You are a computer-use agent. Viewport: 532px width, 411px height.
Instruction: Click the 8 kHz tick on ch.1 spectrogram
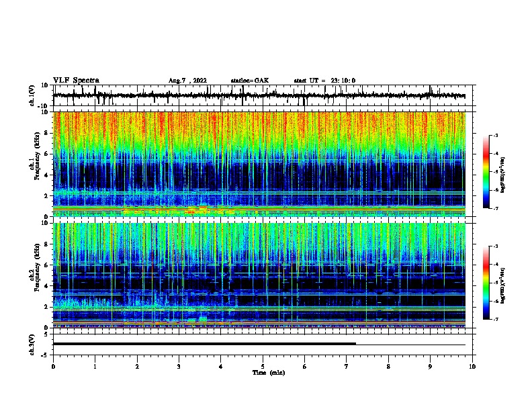[x=46, y=133]
